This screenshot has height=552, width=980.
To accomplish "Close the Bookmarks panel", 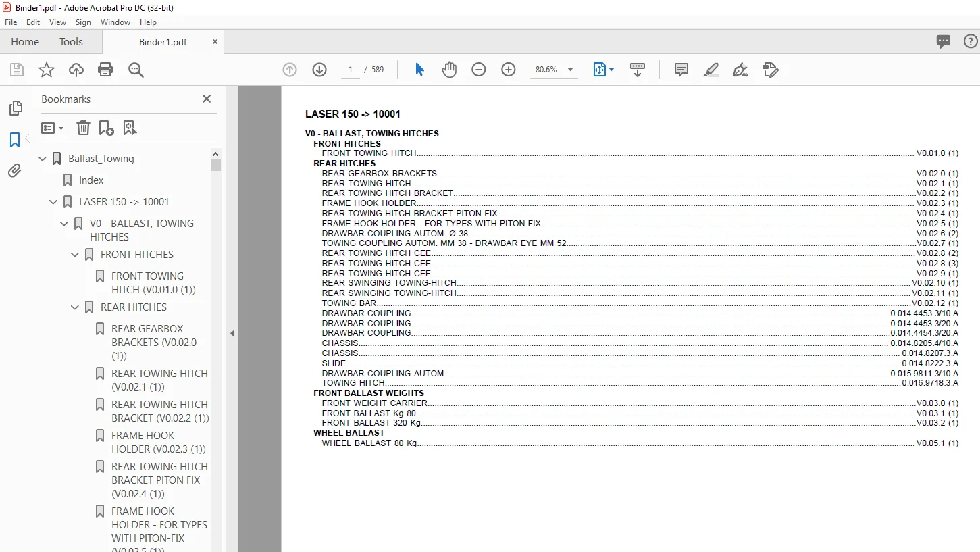I will [x=207, y=99].
